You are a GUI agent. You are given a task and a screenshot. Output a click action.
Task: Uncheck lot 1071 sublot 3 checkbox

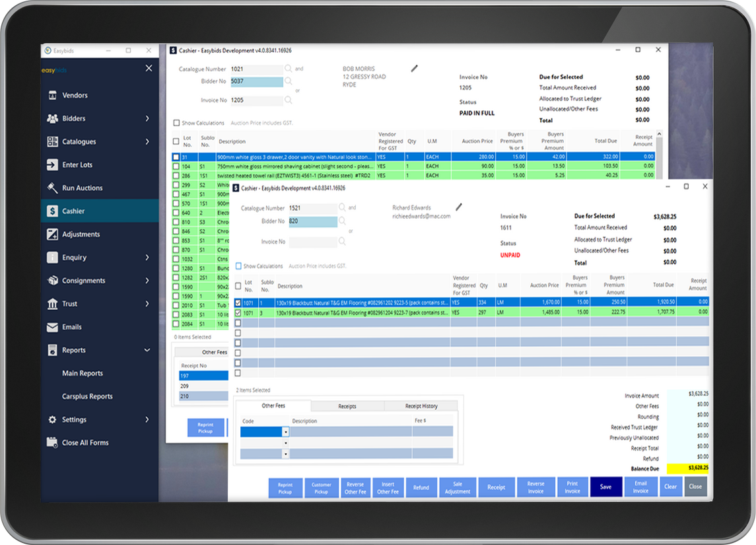coord(238,313)
